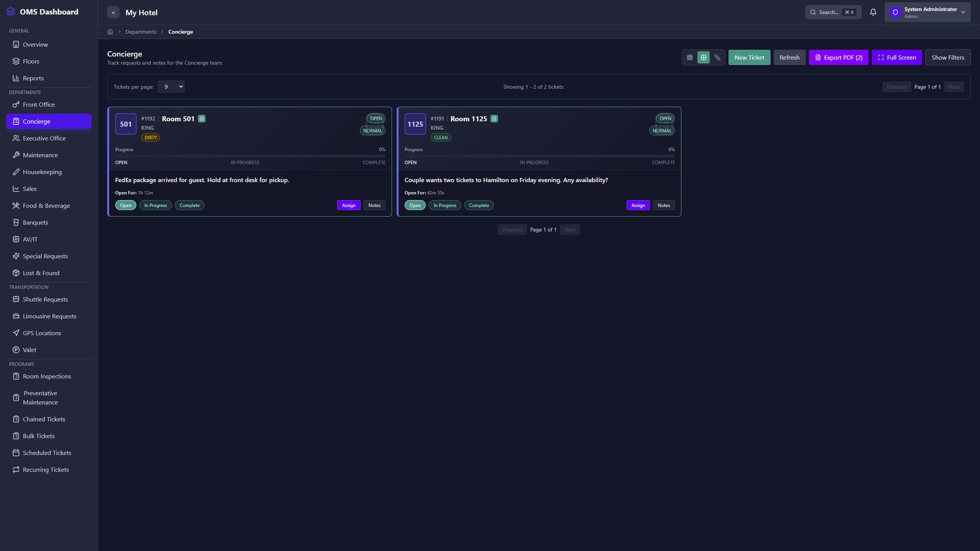This screenshot has height=551, width=980.
Task: Click the OMS Dashboard logo icon
Action: (x=11, y=12)
